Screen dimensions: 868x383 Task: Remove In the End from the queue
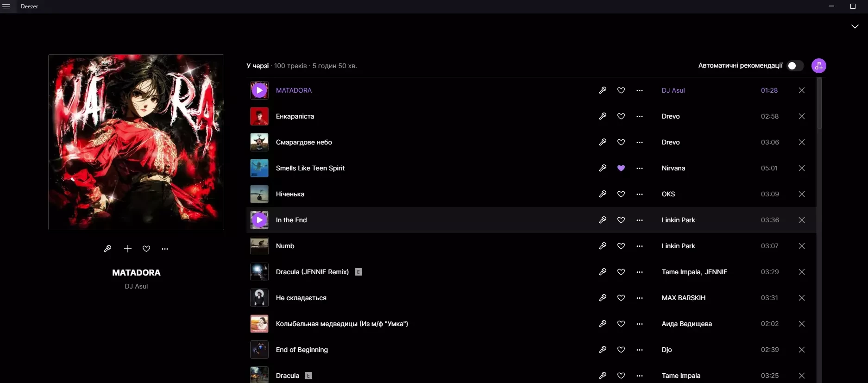click(802, 220)
